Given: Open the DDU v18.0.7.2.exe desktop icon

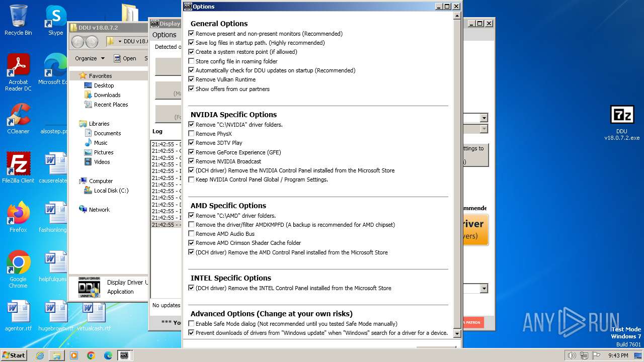Looking at the screenshot, I should coord(622,123).
